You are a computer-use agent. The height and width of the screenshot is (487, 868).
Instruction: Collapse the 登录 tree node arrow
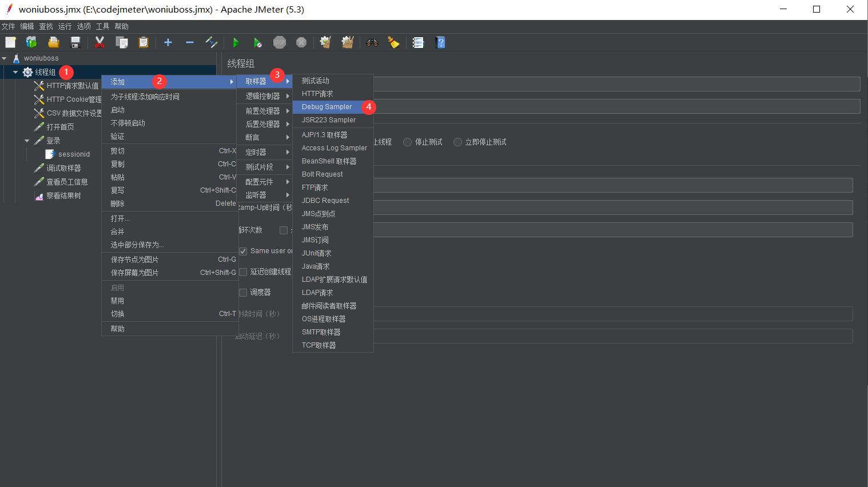click(27, 141)
